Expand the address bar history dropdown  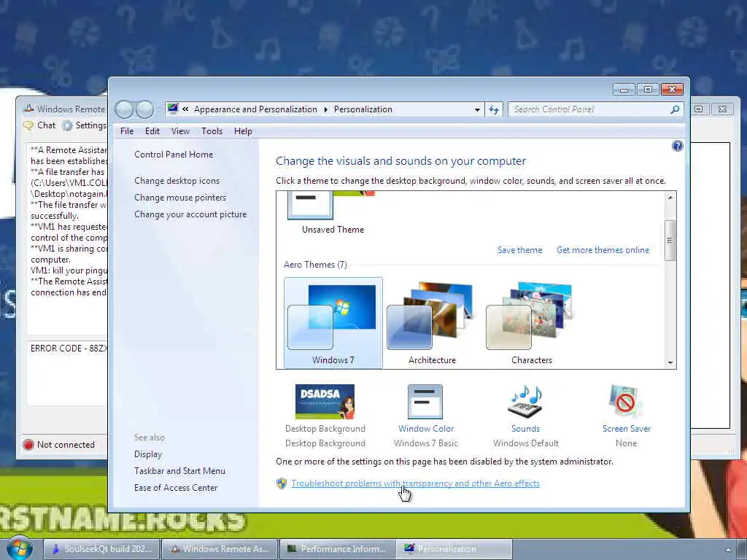point(477,110)
